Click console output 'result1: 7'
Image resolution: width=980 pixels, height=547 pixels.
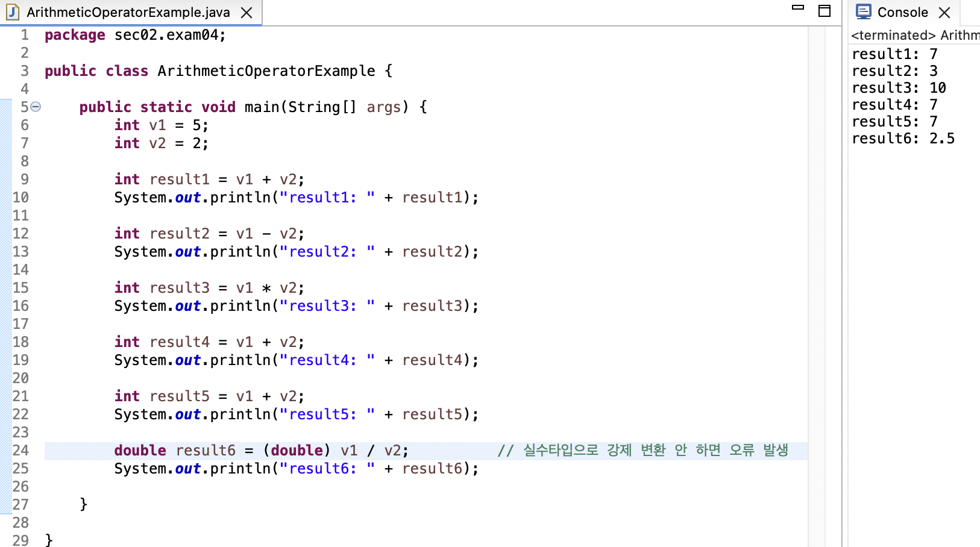894,54
